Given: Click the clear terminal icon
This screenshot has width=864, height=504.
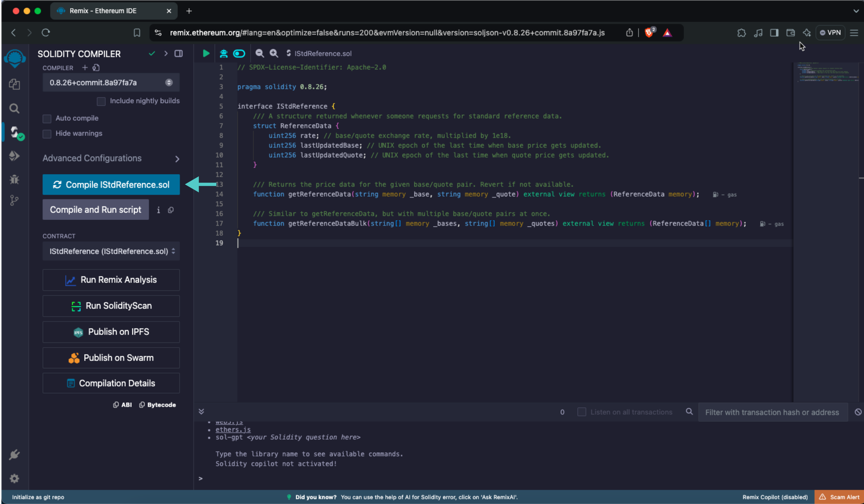Looking at the screenshot, I should point(858,412).
